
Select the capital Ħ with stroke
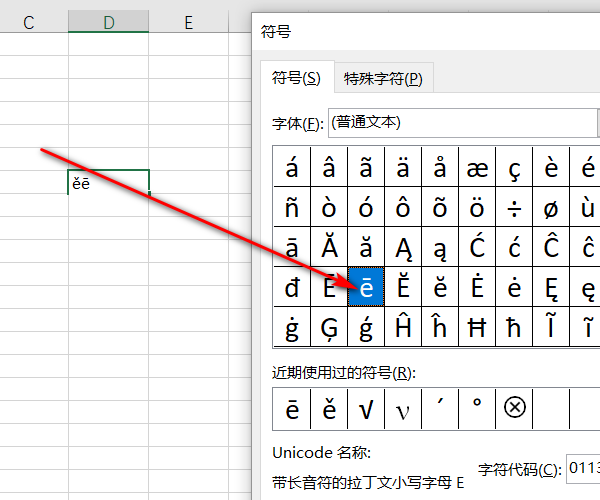pyautogui.click(x=477, y=327)
